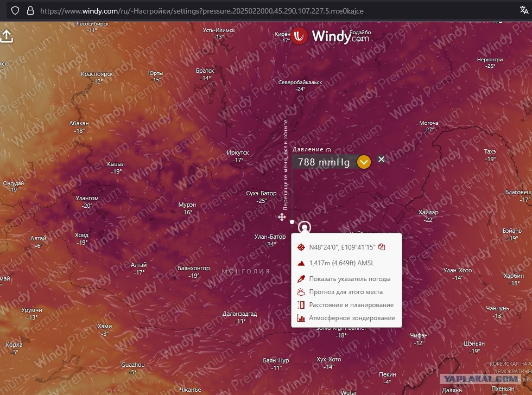
Task: Click the Красноярск city label
Action: pos(97,74)
